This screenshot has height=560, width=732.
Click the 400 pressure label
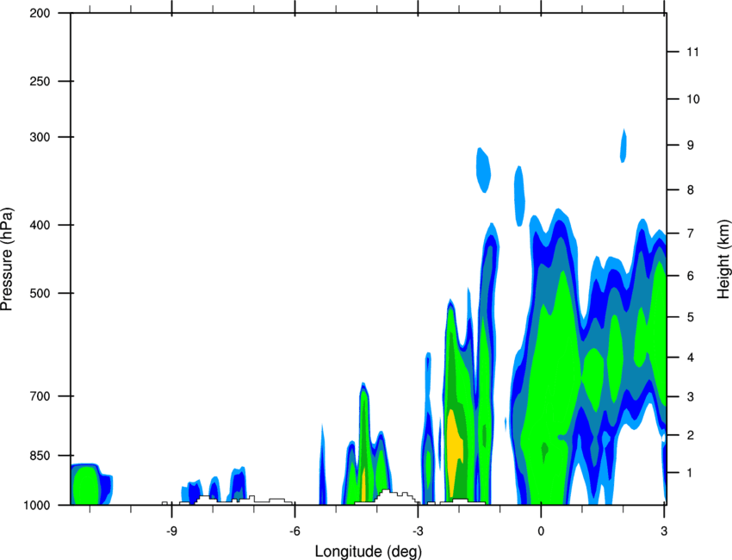coord(40,225)
